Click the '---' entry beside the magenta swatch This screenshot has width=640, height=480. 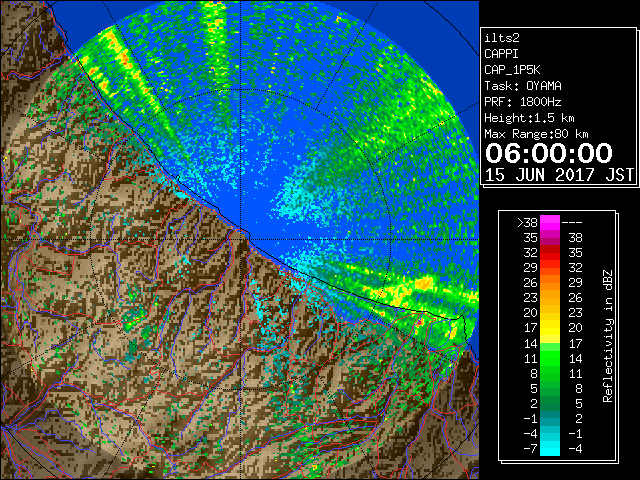coord(572,223)
